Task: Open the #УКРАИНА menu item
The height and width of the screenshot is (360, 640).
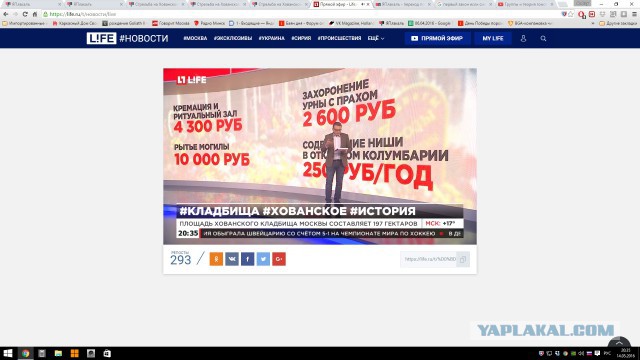Action: click(271, 38)
